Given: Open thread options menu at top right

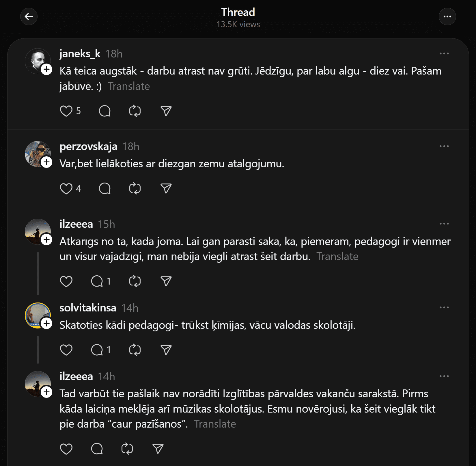Looking at the screenshot, I should (x=447, y=16).
